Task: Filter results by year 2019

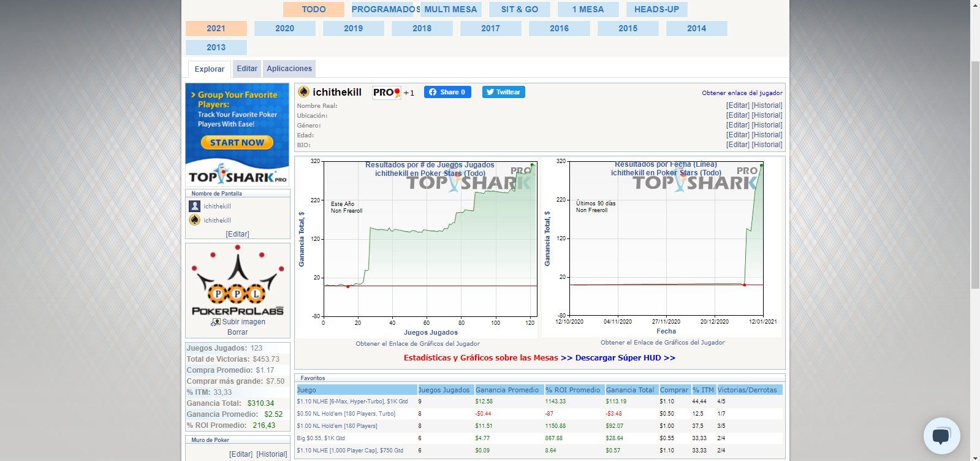Action: point(354,28)
